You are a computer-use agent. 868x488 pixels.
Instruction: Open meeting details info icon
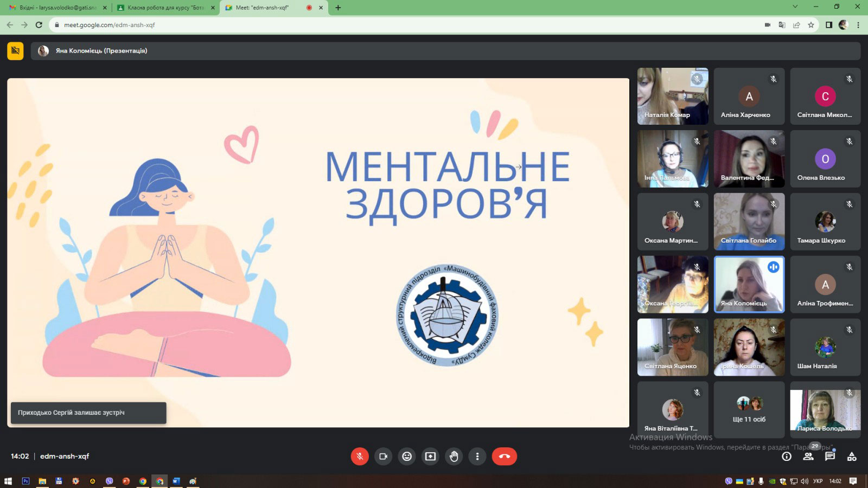[787, 457]
